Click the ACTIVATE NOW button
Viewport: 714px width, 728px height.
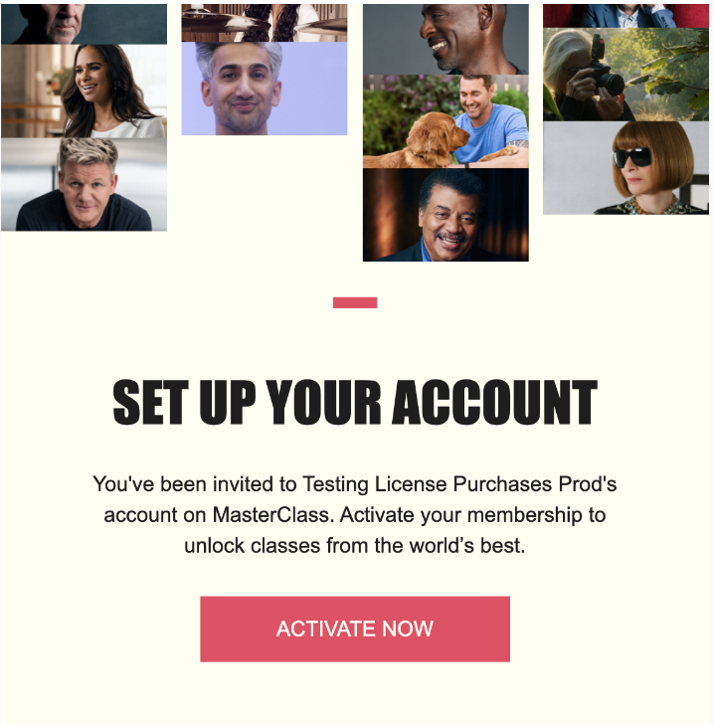point(355,629)
